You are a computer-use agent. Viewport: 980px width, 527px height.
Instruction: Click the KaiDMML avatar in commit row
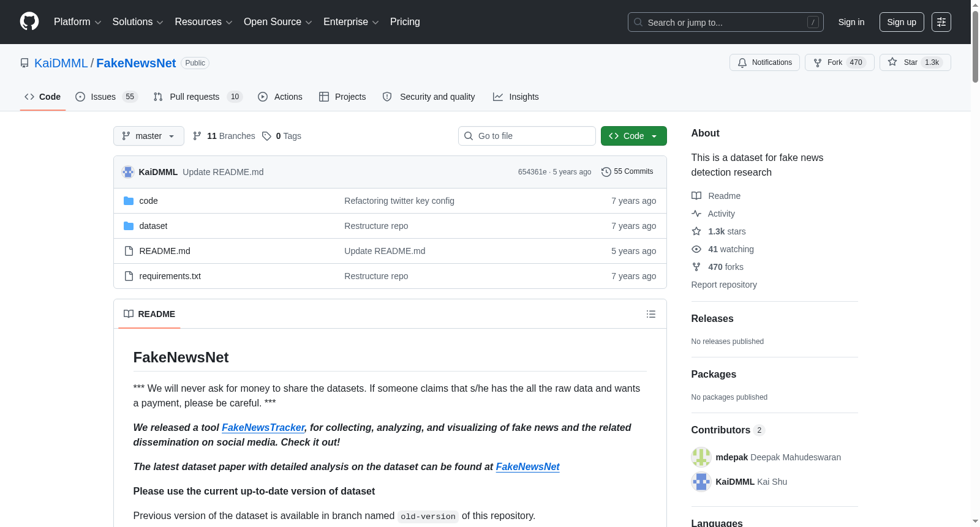pyautogui.click(x=128, y=172)
